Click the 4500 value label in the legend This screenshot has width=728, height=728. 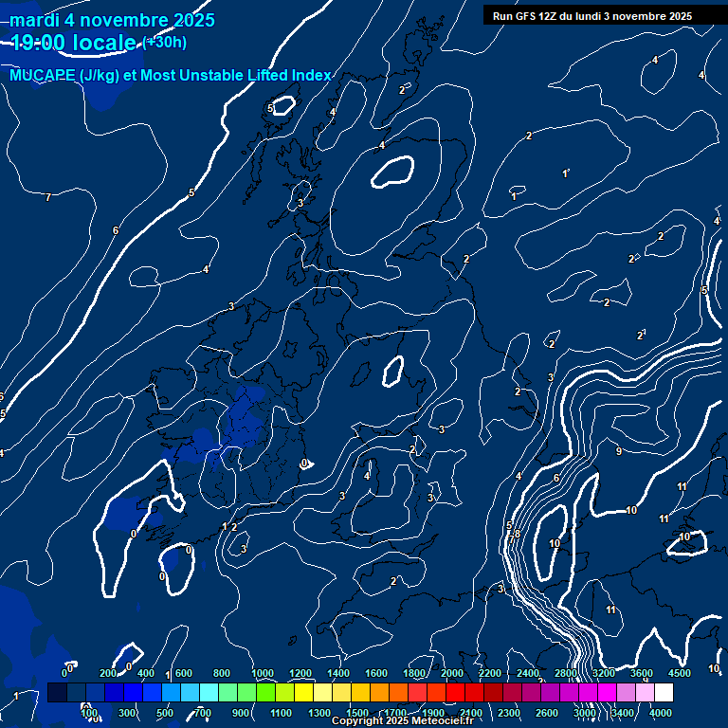tap(679, 673)
